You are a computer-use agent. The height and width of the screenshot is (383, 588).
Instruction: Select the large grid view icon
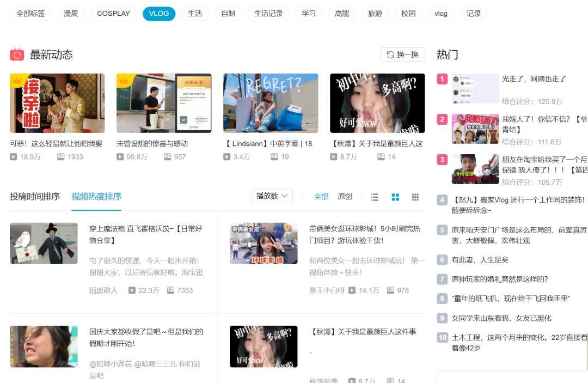[395, 197]
